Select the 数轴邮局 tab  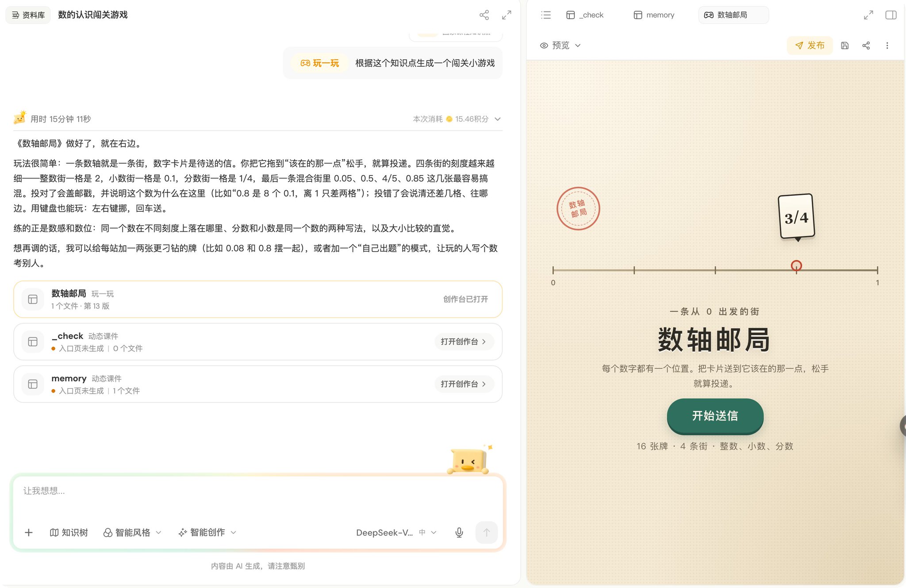pyautogui.click(x=733, y=15)
